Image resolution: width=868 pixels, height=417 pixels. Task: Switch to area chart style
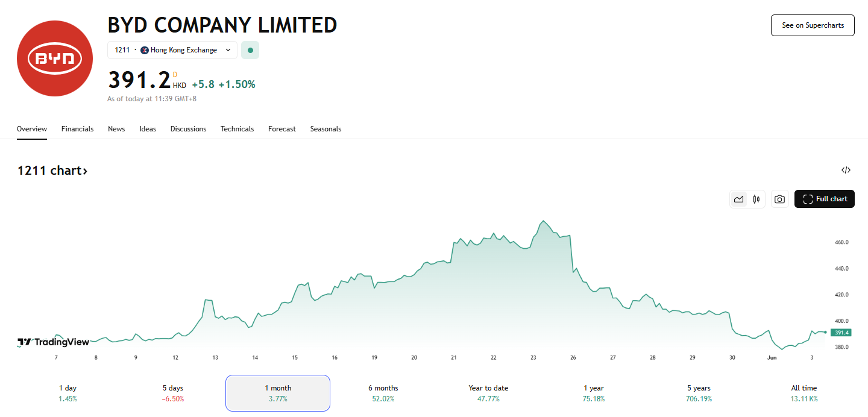738,199
